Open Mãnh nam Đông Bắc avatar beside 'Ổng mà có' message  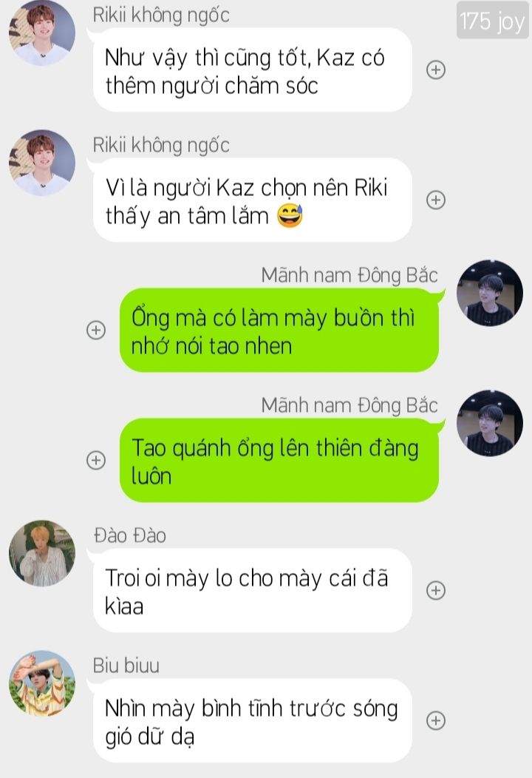[489, 293]
